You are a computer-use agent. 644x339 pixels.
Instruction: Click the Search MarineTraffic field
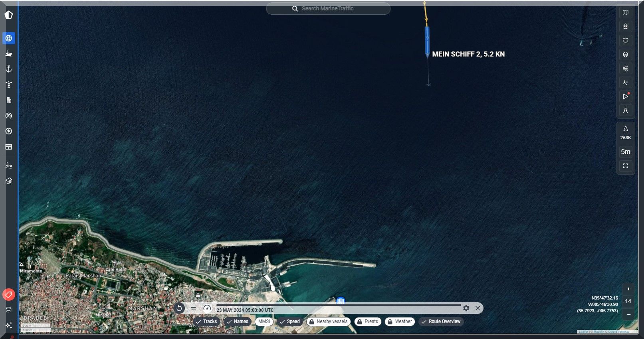[328, 8]
